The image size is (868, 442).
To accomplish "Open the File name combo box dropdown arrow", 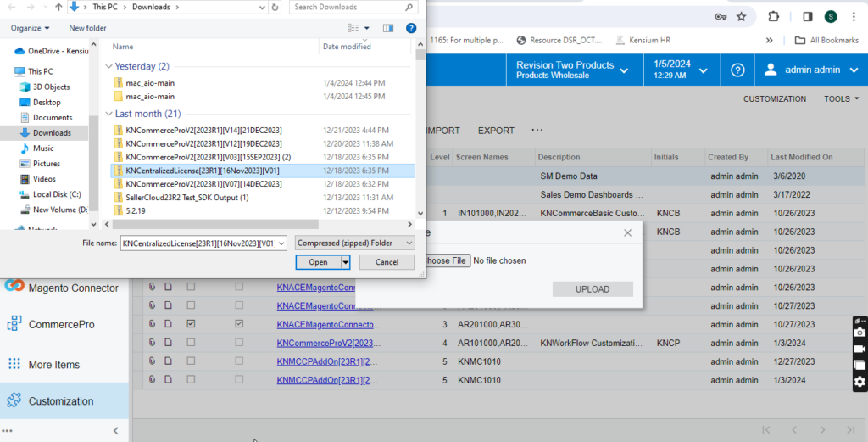I will [281, 243].
